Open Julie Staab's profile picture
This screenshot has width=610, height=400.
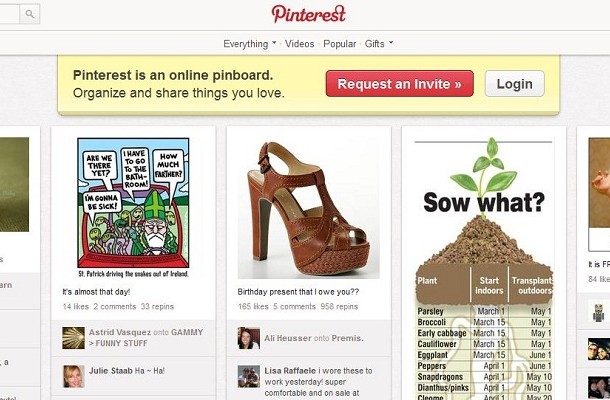pos(74,376)
